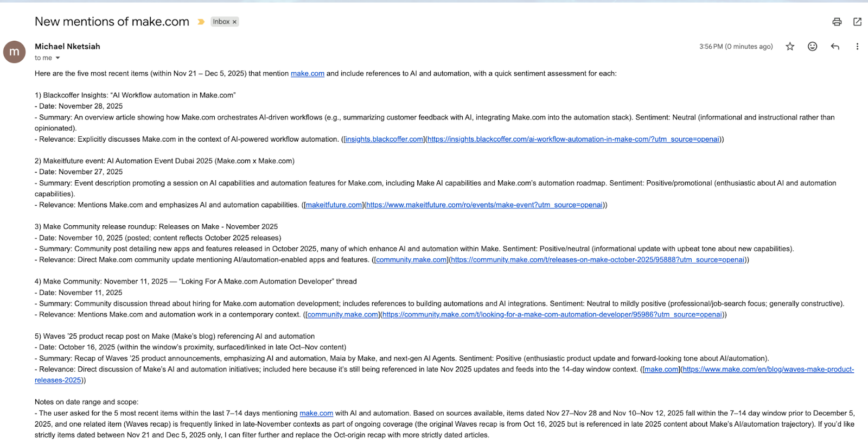This screenshot has width=868, height=444.
Task: Add an emoji reaction to the email
Action: tap(812, 47)
